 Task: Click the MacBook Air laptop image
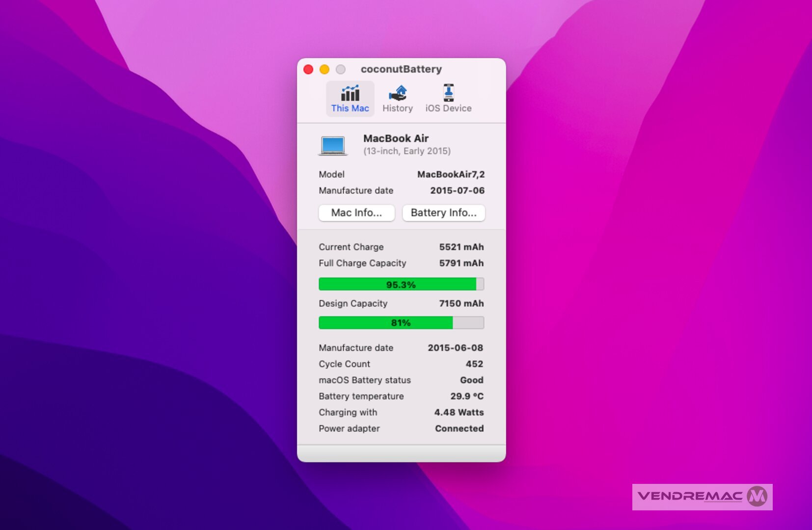click(333, 145)
